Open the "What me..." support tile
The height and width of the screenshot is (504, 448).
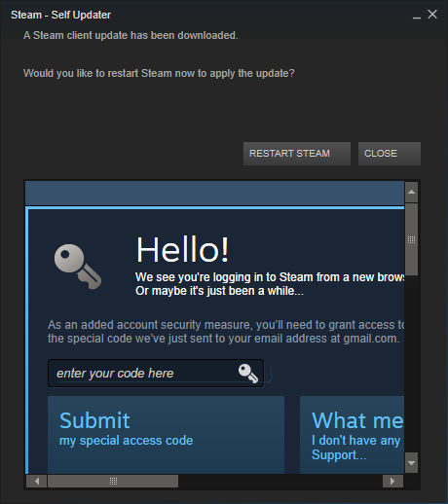coord(352,435)
